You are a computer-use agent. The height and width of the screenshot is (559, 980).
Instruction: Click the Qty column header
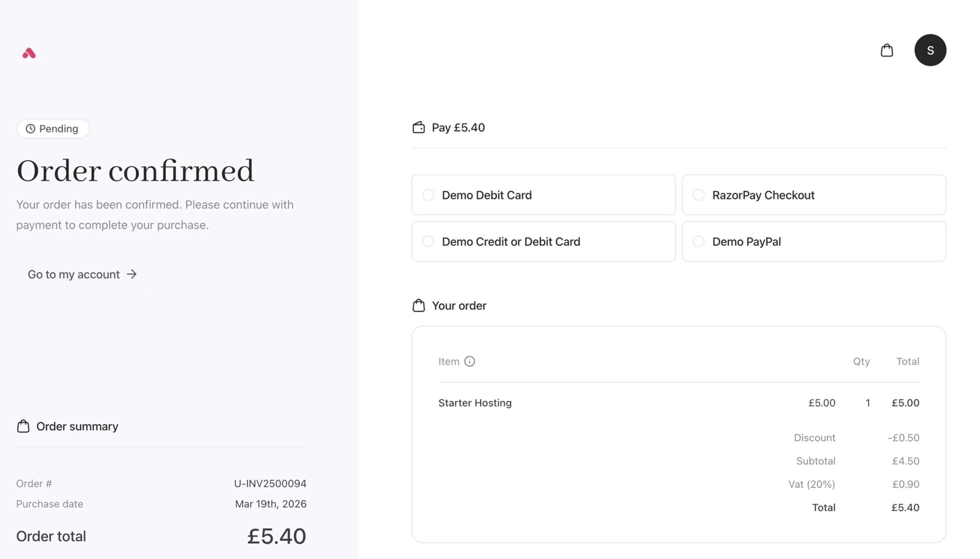[861, 361]
